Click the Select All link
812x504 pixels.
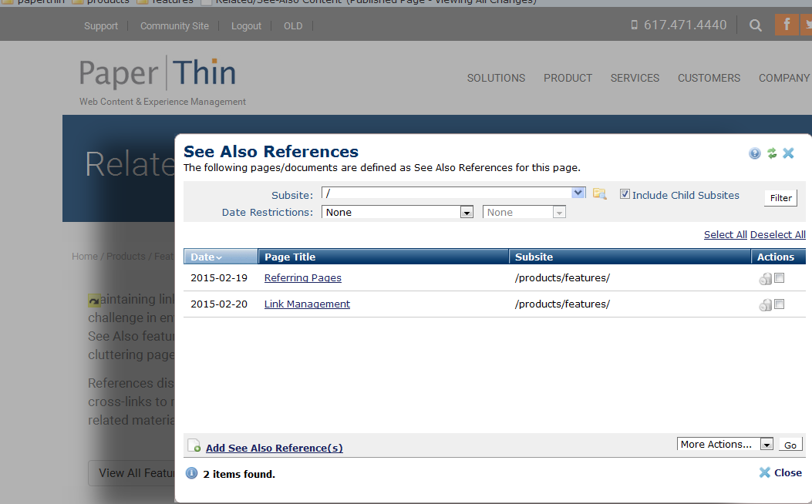point(725,235)
